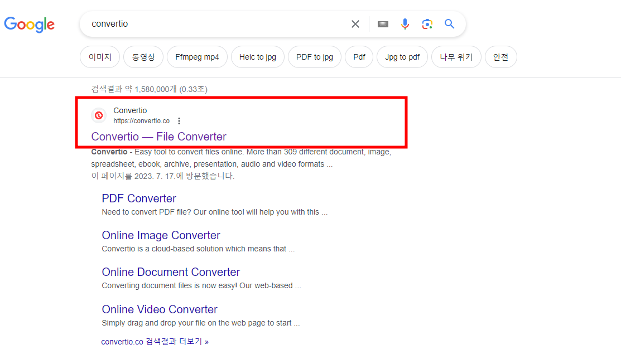Viewport: 621px width, 364px height.
Task: Select the Heic to jpg chip
Action: point(257,57)
